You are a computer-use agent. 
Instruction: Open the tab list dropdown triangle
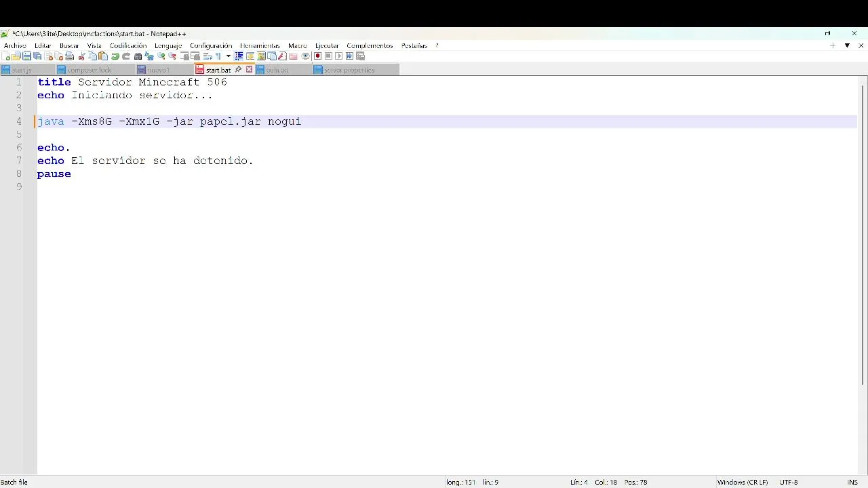pos(847,45)
